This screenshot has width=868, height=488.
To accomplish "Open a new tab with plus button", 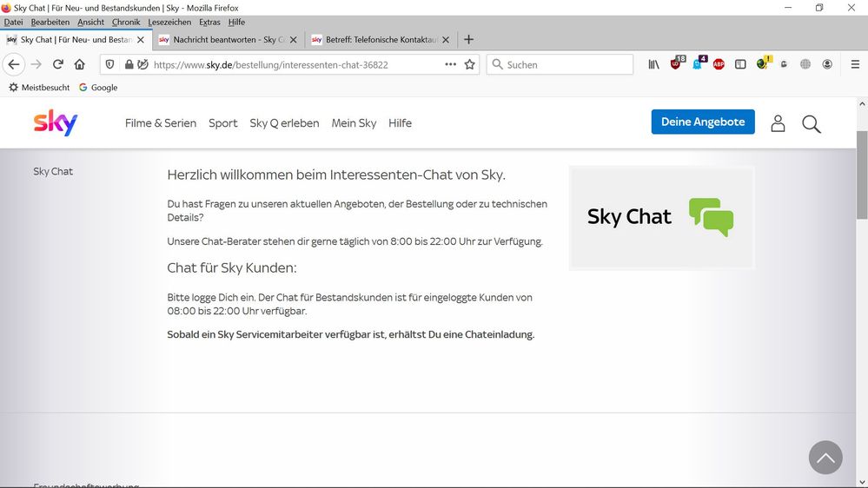I will click(x=469, y=39).
